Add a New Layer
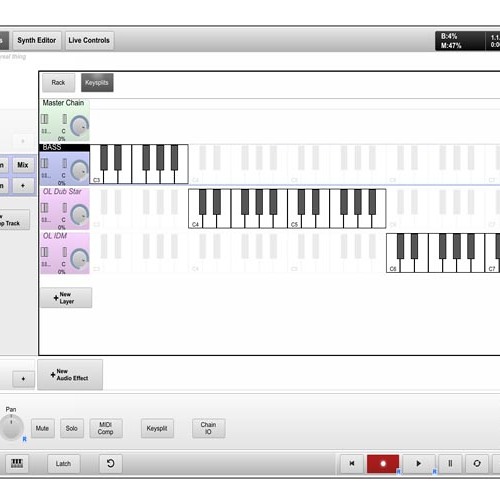The height and width of the screenshot is (500, 500). coord(66,298)
